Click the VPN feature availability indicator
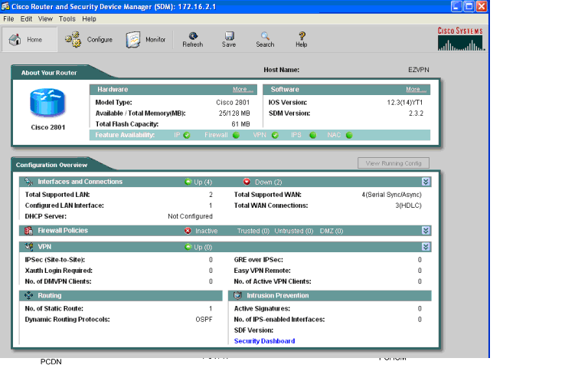 click(x=275, y=135)
